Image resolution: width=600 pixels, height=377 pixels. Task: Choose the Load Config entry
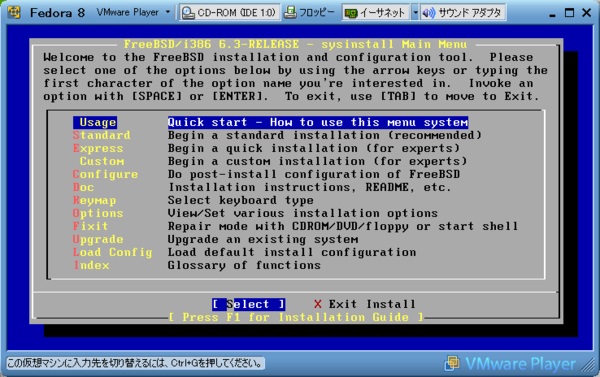(112, 252)
